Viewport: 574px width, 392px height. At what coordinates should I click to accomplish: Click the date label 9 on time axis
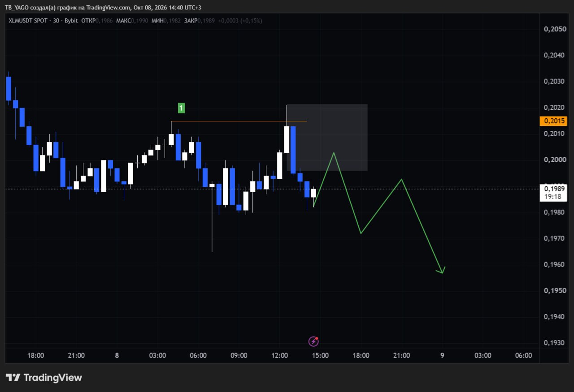442,355
